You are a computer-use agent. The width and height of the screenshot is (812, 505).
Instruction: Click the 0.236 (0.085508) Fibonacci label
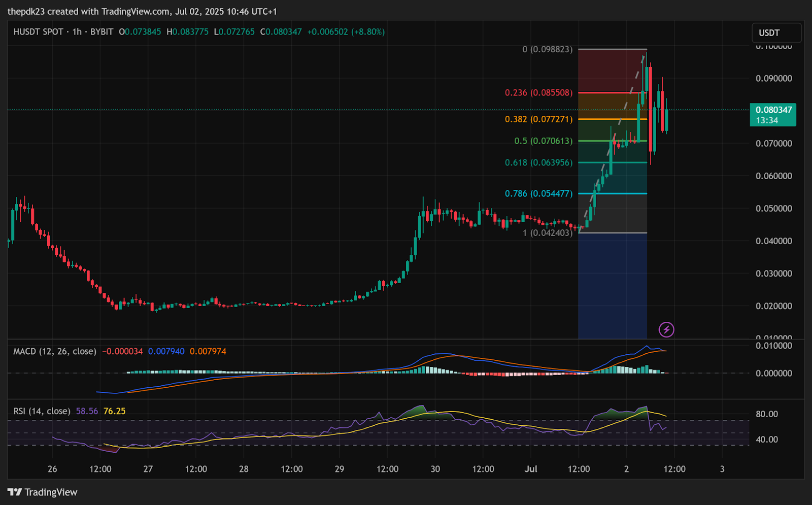click(538, 92)
